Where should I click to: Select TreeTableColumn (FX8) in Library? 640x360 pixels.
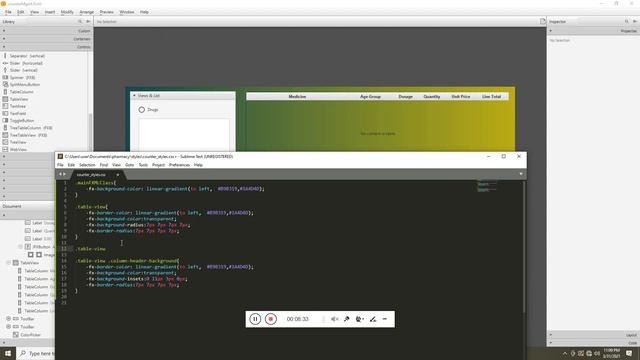tap(31, 128)
